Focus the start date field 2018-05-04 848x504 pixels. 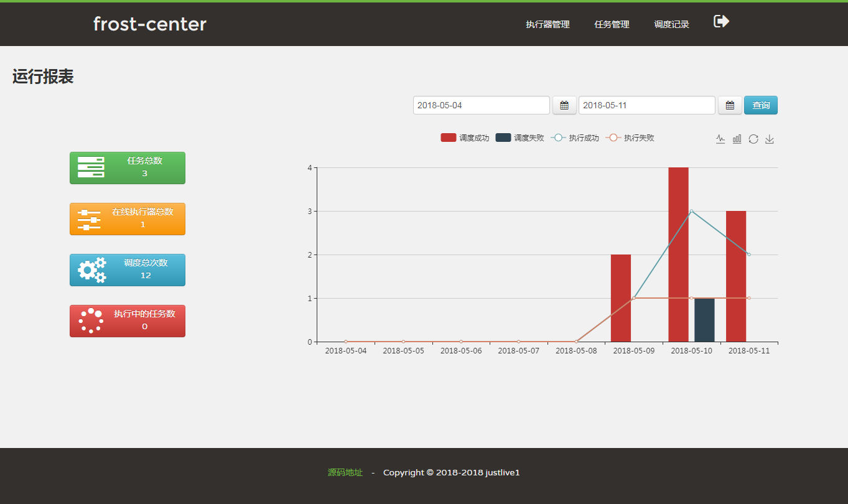click(482, 105)
